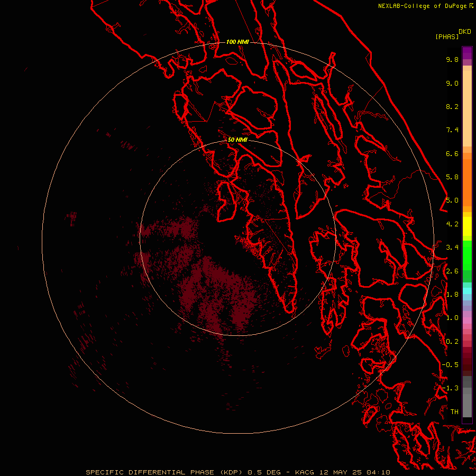
Task: Click the 2.6 value on color scale
Action: [x=452, y=271]
